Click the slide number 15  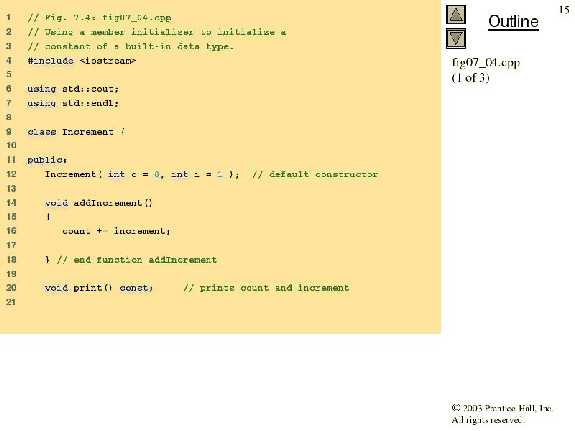(564, 10)
